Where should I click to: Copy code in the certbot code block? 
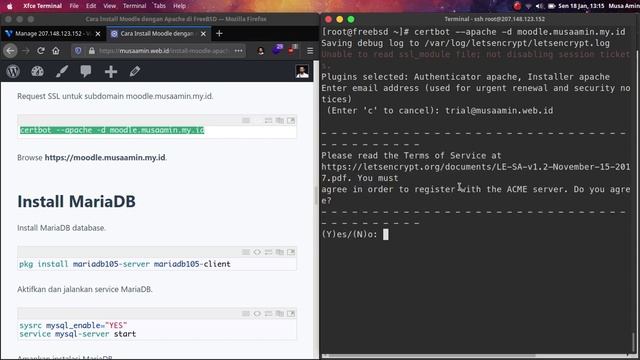click(x=280, y=120)
